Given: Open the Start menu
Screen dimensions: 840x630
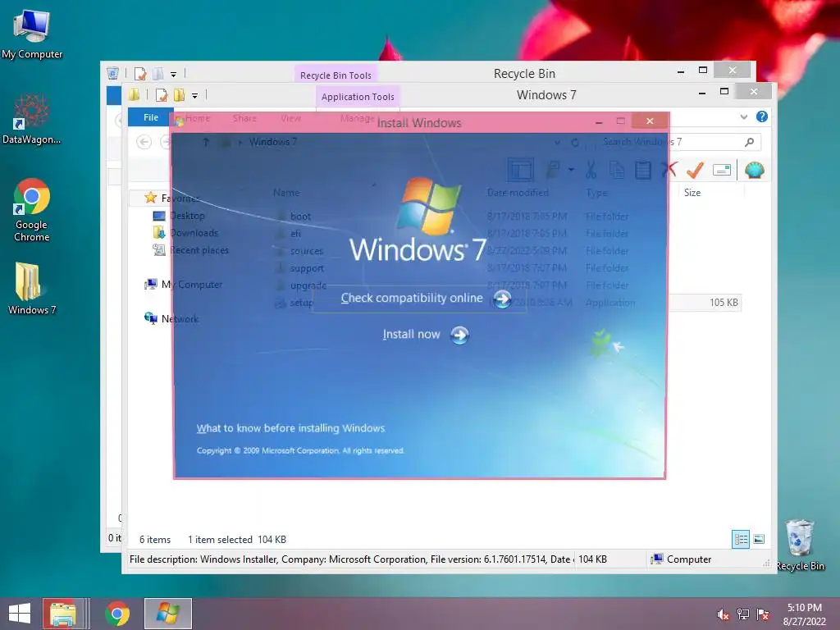Looking at the screenshot, I should click(x=20, y=614).
